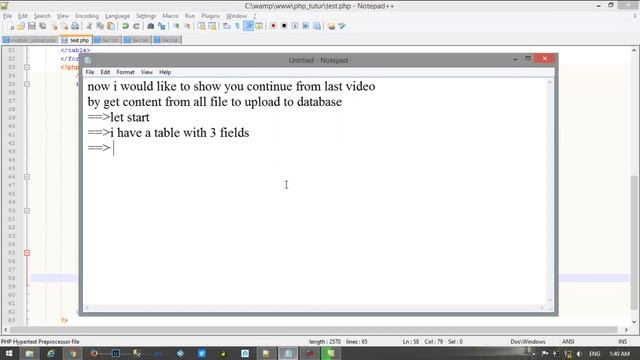
Task: Click the Zoom In toolbar icon
Action: click(176, 26)
